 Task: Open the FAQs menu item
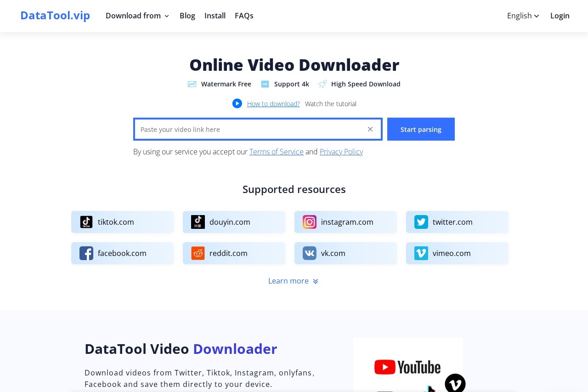244,16
